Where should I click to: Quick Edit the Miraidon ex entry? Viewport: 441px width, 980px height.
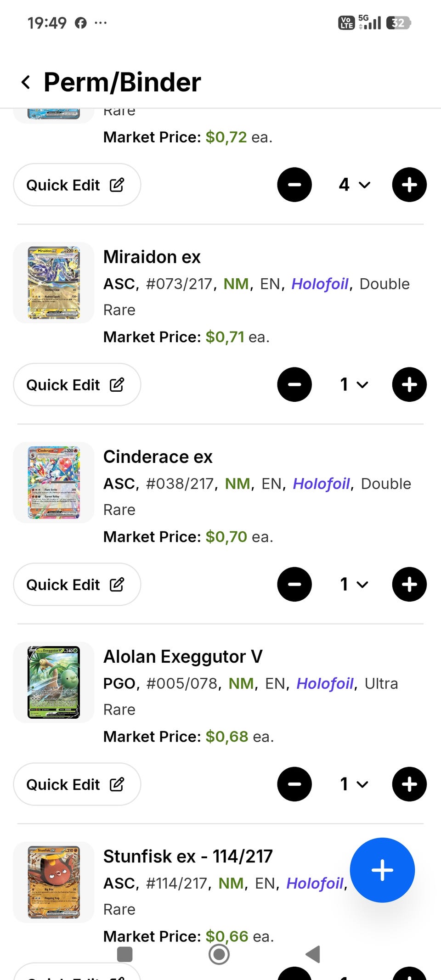77,384
